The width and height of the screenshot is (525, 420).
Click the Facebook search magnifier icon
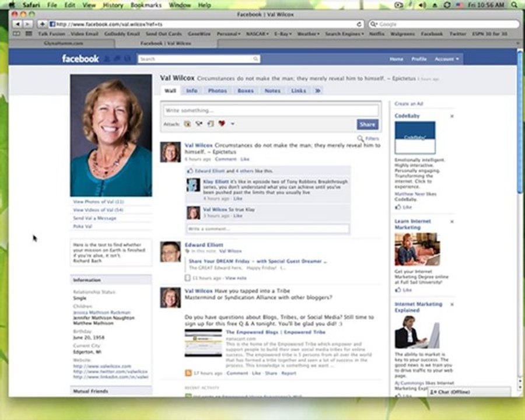pos(256,59)
